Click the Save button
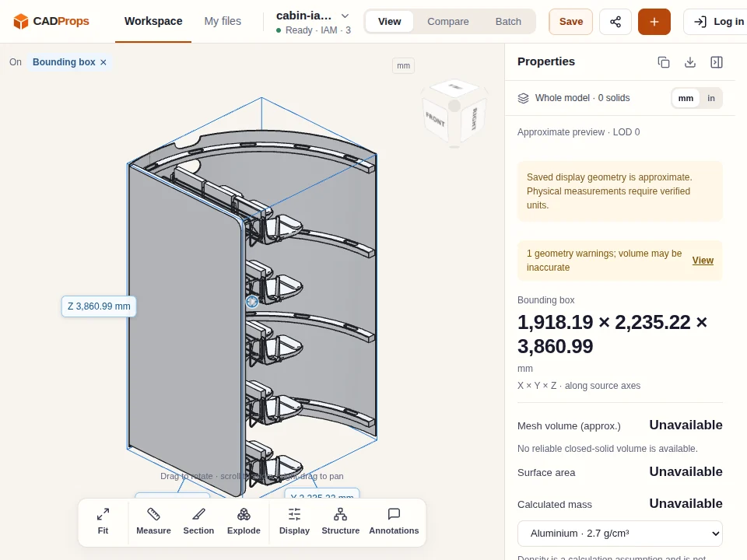Viewport: 747px width, 560px height. tap(570, 22)
